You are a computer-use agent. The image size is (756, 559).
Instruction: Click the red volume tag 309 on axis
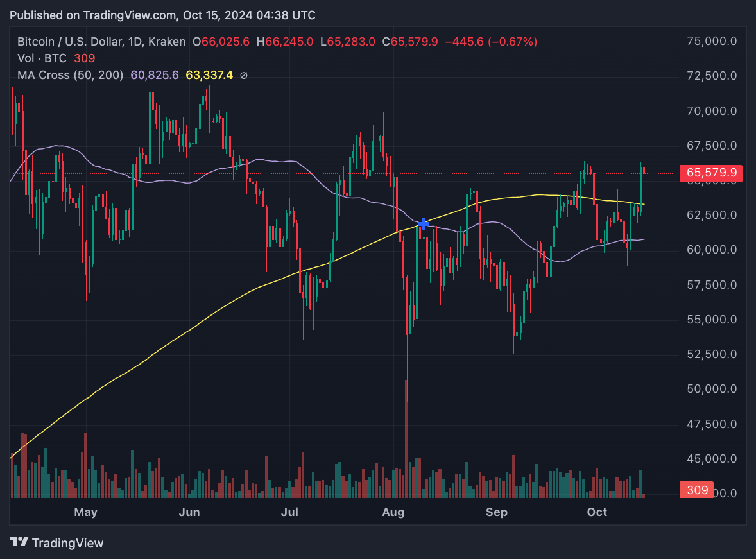[697, 490]
